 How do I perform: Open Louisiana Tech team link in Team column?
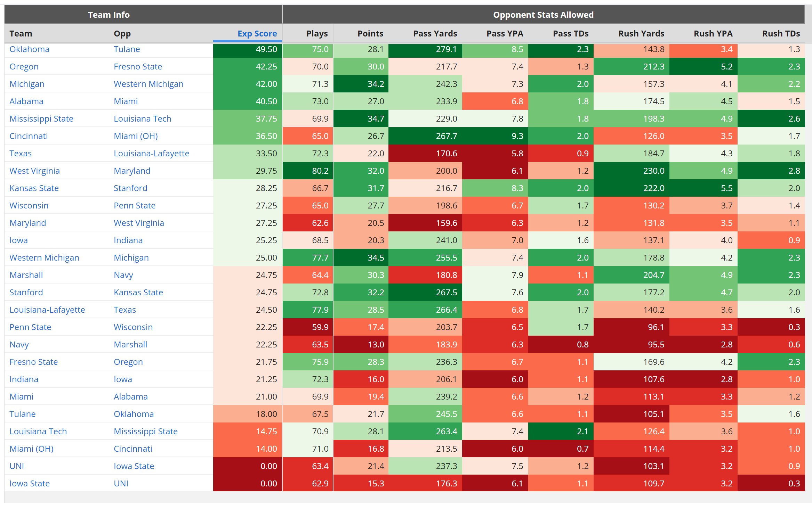[38, 431]
